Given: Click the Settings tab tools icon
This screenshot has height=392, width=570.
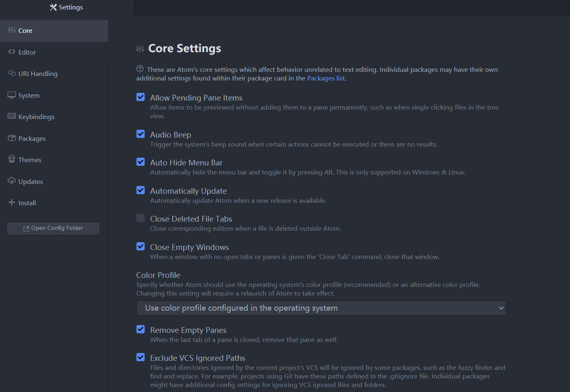Looking at the screenshot, I should 53,7.
